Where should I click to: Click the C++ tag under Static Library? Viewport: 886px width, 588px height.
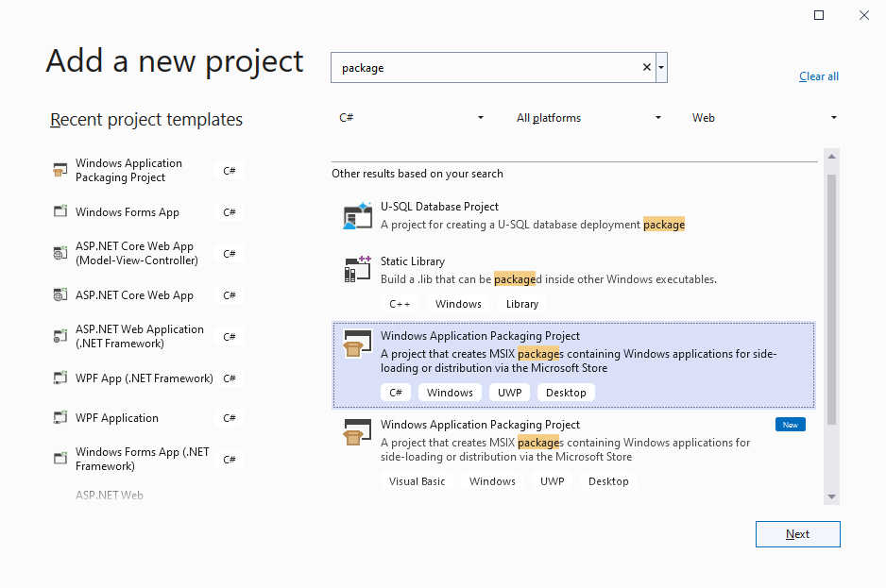[x=400, y=304]
